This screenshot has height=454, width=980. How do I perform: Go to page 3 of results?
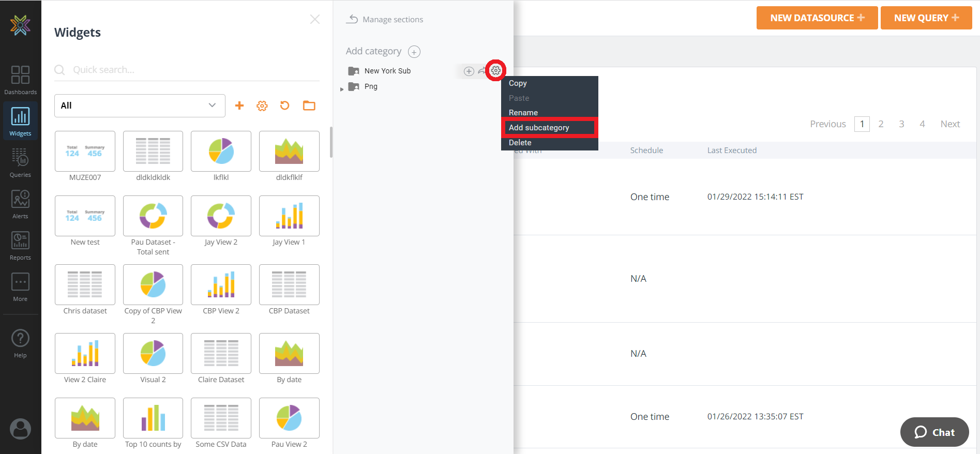pos(901,124)
